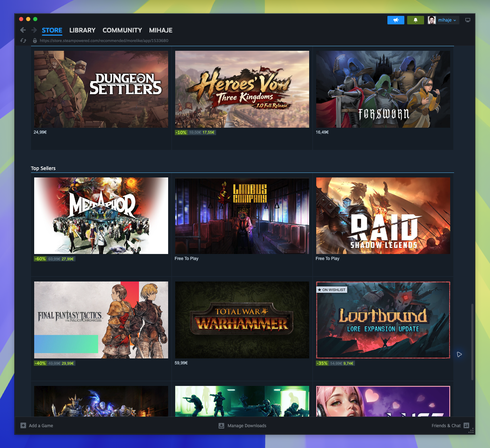Open the Forsworn game capsule
This screenshot has width=490, height=448.
click(x=383, y=89)
